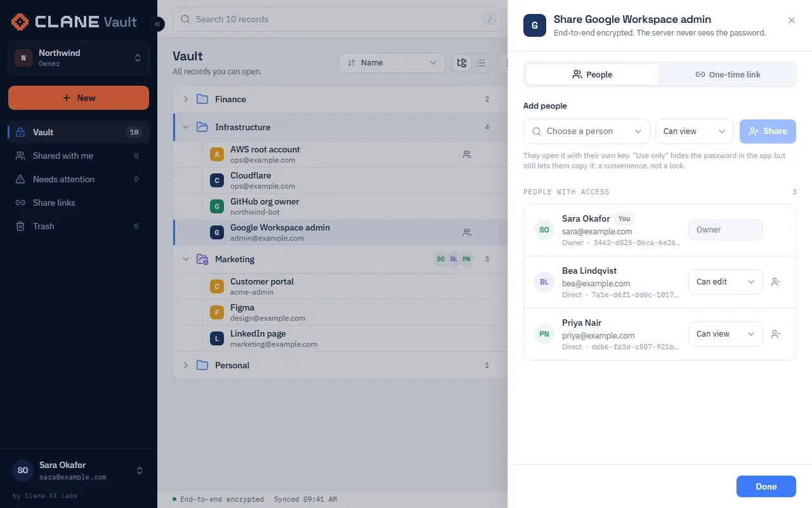Click the LinkedIn page record's L icon
The height and width of the screenshot is (508, 812).
(x=217, y=338)
